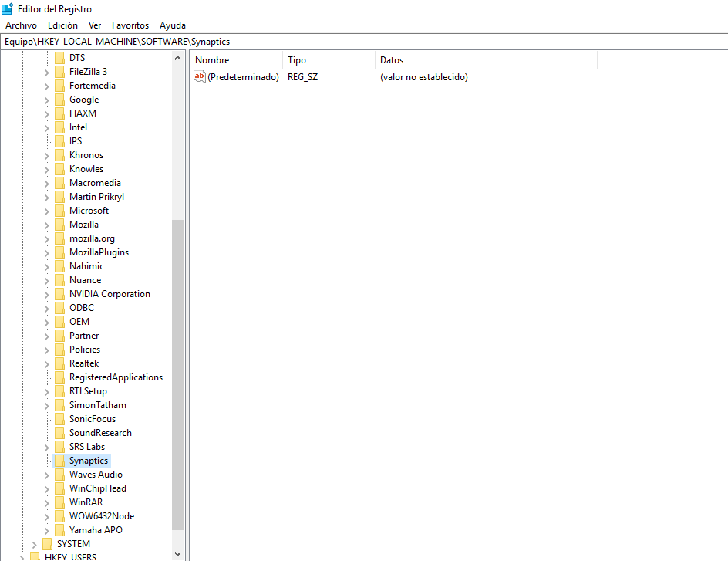The height and width of the screenshot is (561, 728).
Task: Select the Nuance key
Action: pos(85,280)
